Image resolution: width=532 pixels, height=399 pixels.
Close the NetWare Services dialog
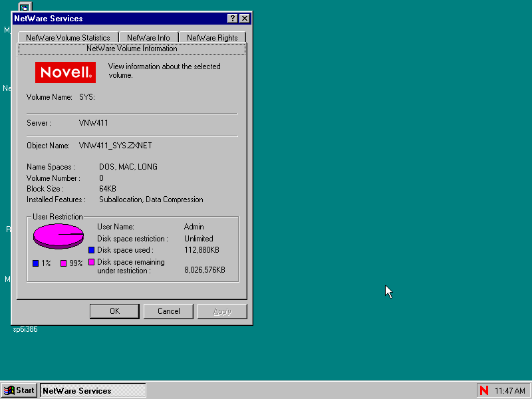[x=245, y=19]
